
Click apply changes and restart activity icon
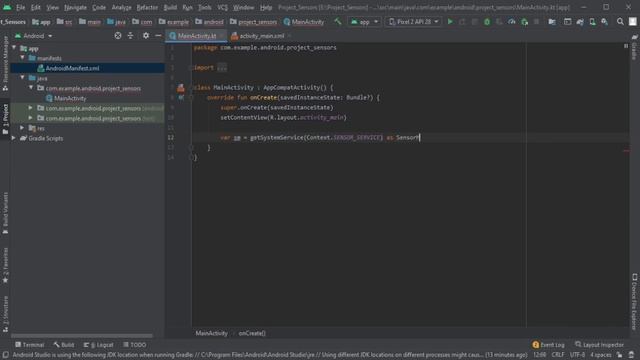(x=462, y=22)
